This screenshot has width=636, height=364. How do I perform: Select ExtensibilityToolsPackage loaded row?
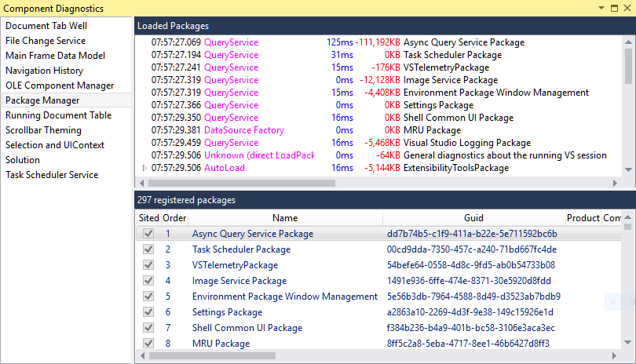tap(378, 168)
